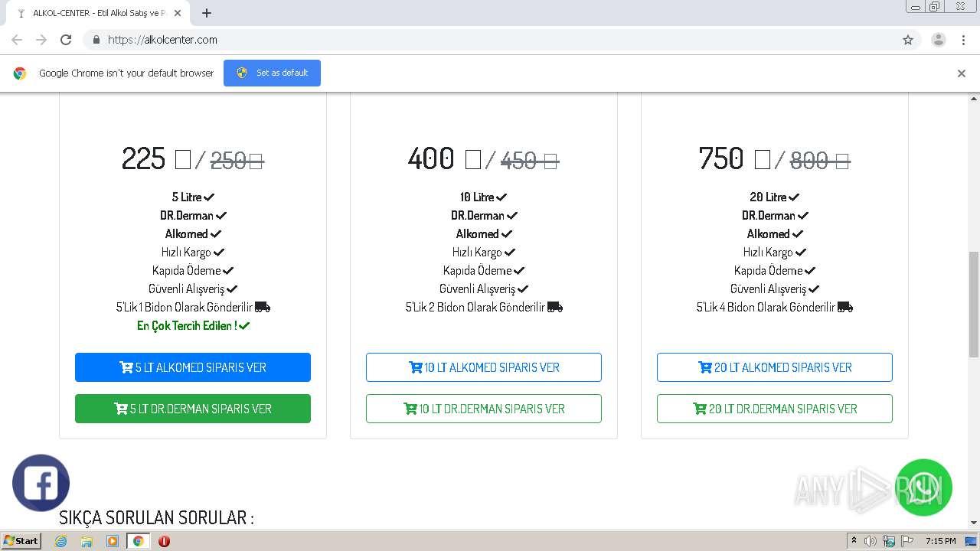Order 10 LT Dr.Derman
This screenshot has height=551, width=980.
[484, 409]
